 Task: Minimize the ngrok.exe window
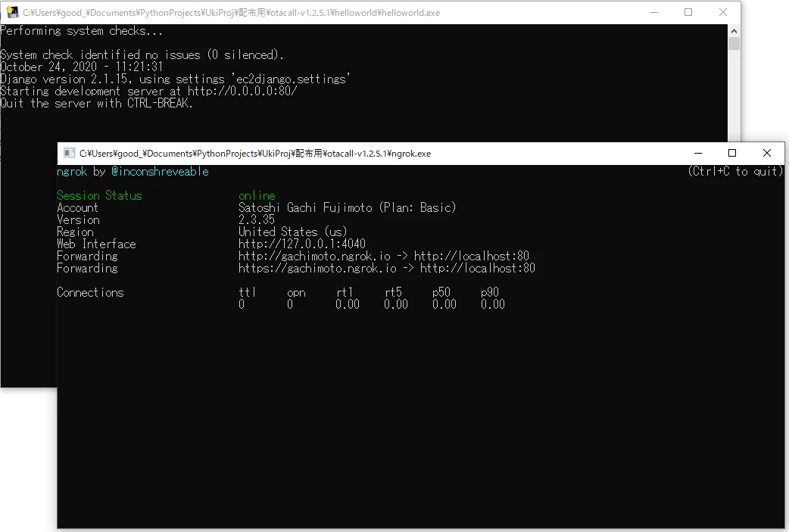pos(698,153)
